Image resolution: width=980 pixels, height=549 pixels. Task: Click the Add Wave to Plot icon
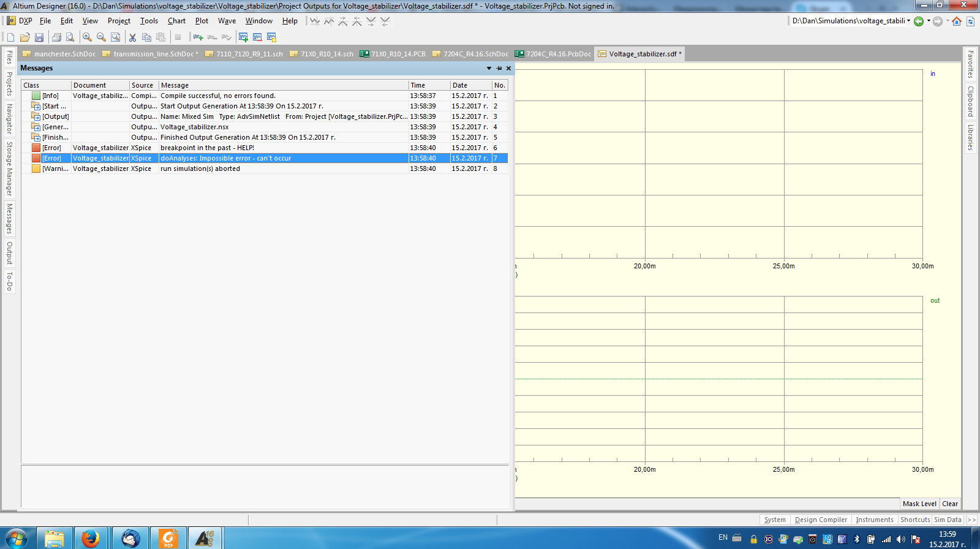tap(198, 37)
